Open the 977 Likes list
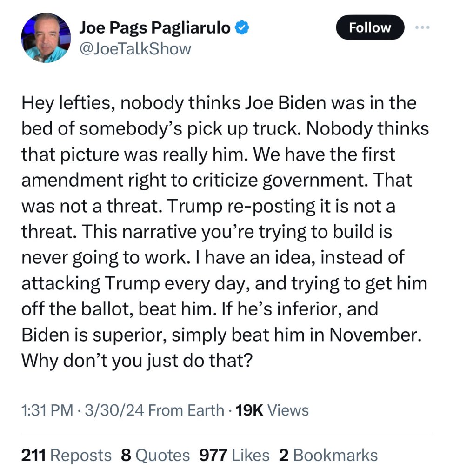 click(x=234, y=455)
